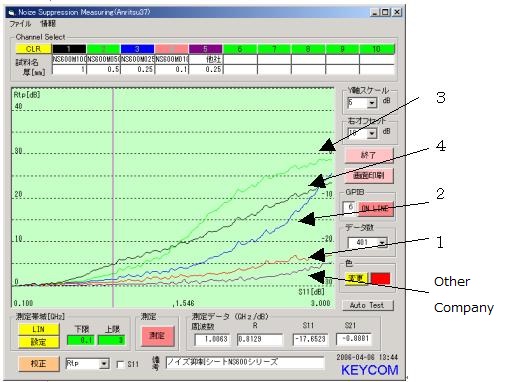Click the pink 測定 measure button
Viewport: 509px width, 382px height.
(157, 336)
